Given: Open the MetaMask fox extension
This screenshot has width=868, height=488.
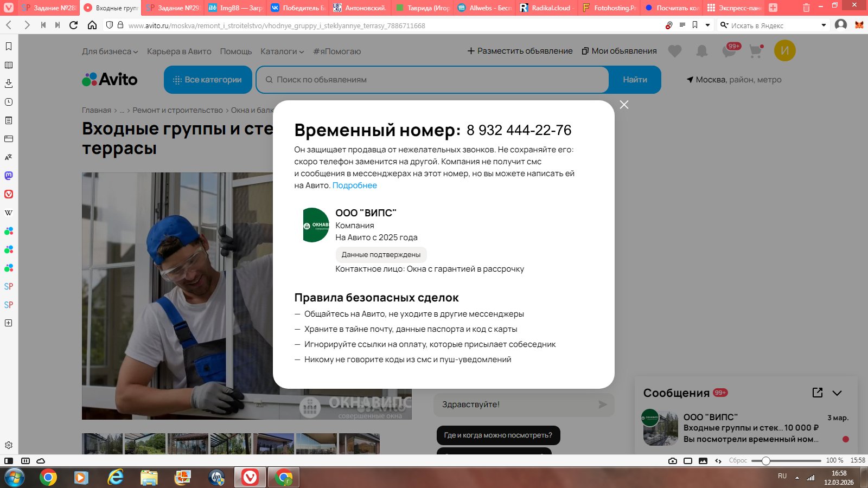Looking at the screenshot, I should click(859, 25).
